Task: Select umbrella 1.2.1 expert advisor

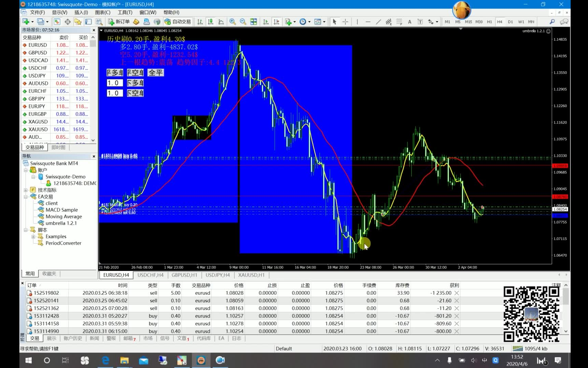Action: [x=61, y=223]
